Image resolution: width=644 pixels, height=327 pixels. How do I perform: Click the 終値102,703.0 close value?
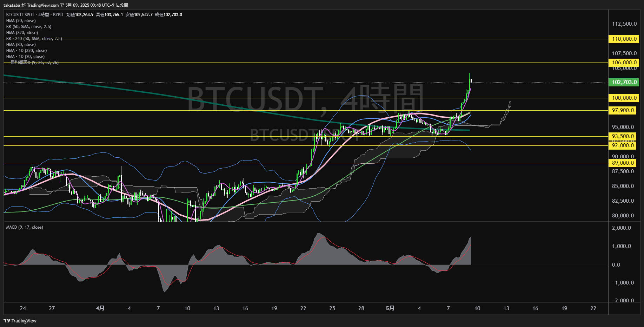point(168,15)
